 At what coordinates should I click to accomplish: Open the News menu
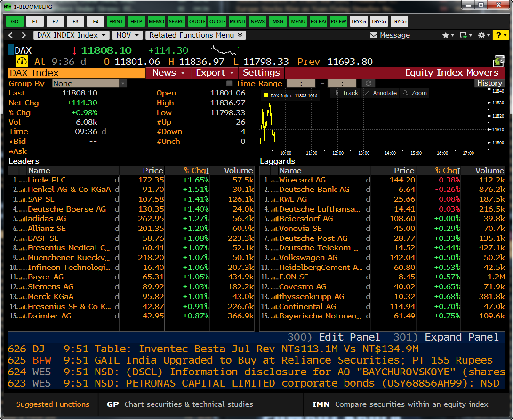click(x=168, y=73)
